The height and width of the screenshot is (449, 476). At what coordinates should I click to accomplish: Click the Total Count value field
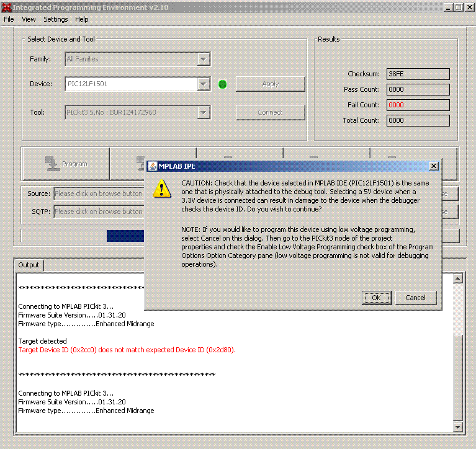pos(418,120)
